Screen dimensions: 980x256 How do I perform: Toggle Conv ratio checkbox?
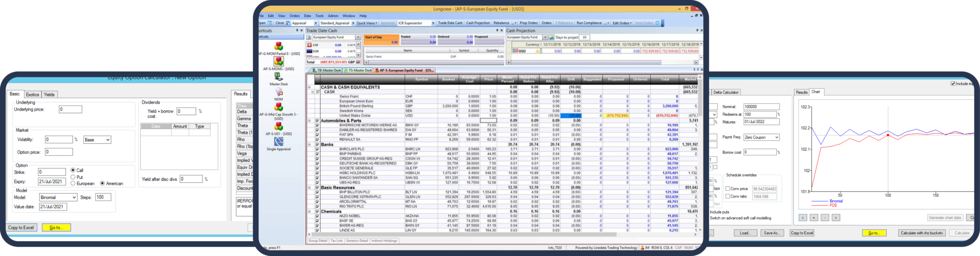point(728,196)
